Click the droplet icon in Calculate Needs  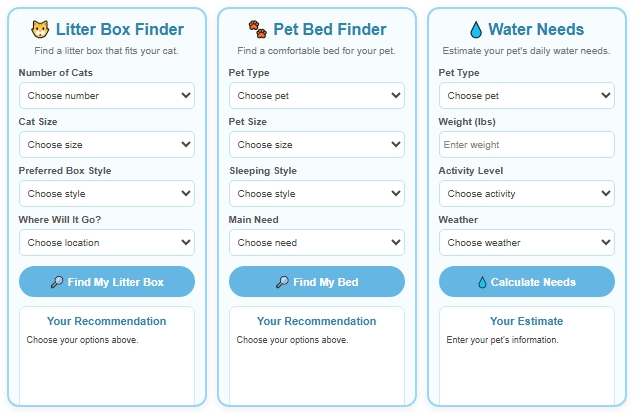[482, 282]
